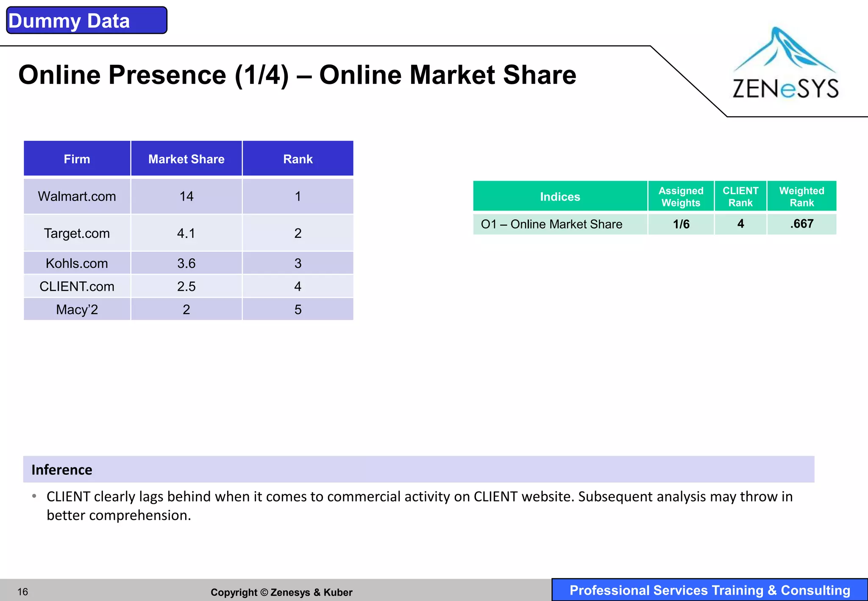The image size is (868, 601).
Task: Select the O1 – Online Market Share cell
Action: (x=560, y=224)
